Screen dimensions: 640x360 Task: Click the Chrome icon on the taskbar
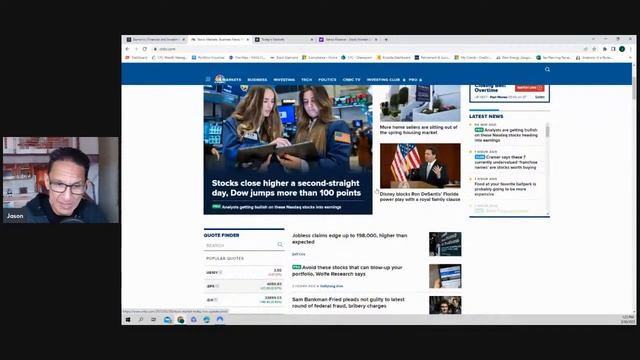pyautogui.click(x=180, y=320)
